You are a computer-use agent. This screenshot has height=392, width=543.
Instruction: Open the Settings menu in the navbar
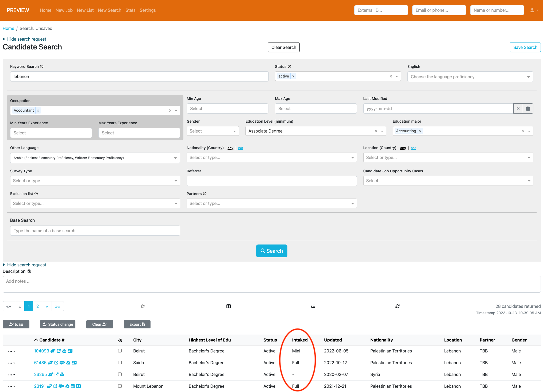coord(148,10)
